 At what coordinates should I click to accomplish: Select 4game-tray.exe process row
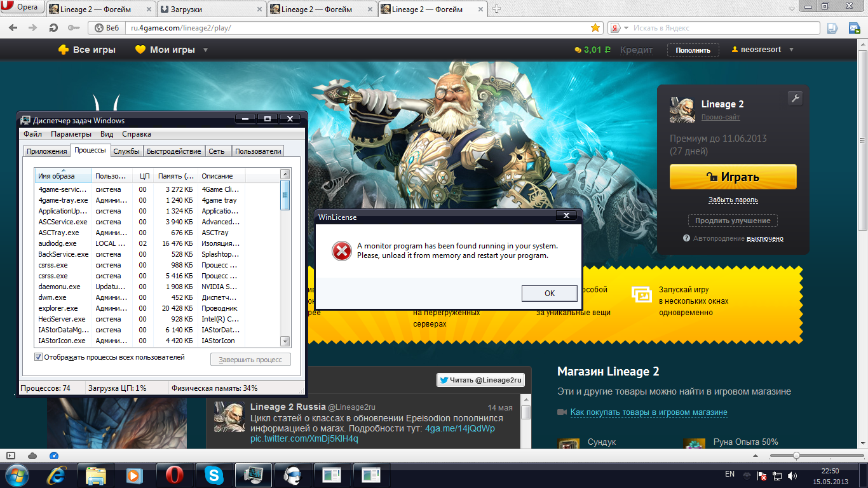(158, 200)
